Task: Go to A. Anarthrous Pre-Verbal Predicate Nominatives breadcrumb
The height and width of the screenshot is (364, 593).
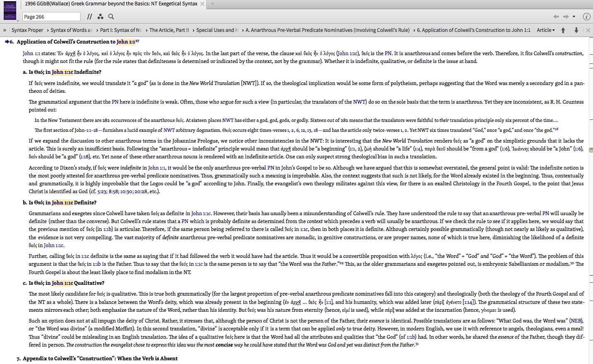Action: (327, 30)
